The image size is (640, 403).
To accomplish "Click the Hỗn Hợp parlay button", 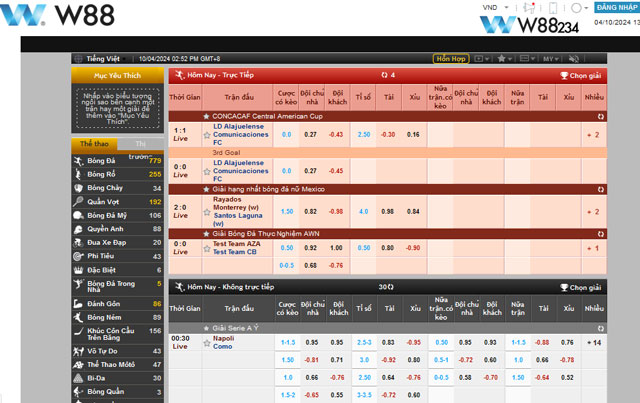I will pos(451,59).
